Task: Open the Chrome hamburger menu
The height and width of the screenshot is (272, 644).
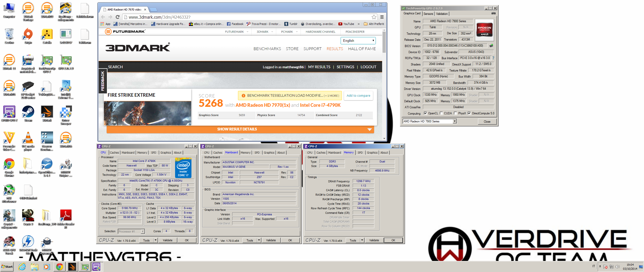Action: [x=382, y=17]
